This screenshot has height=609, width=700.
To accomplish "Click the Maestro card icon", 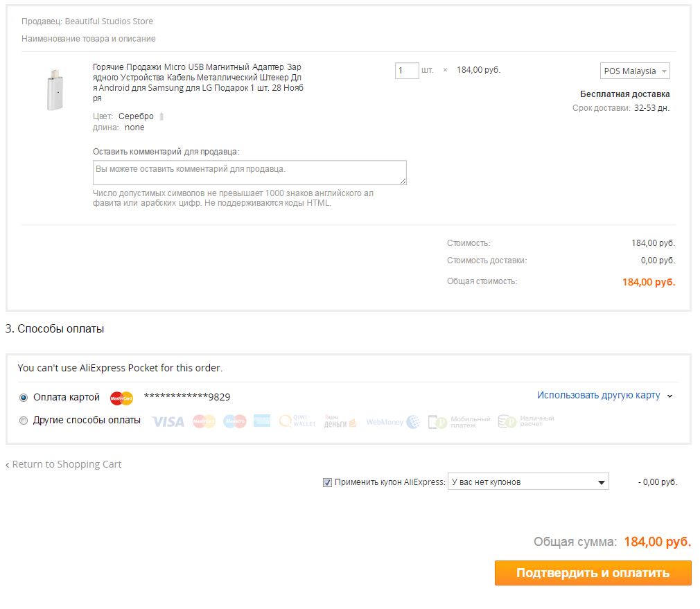I will [x=234, y=421].
